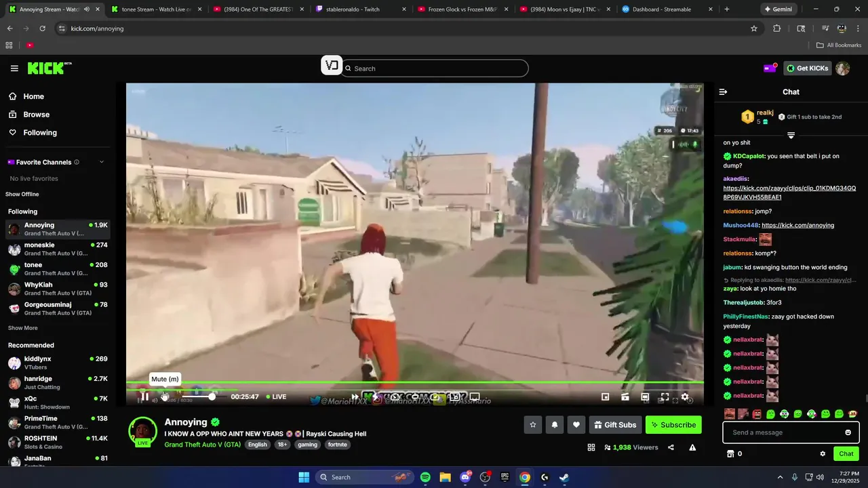Open chat settings gear
868x488 pixels.
click(x=823, y=453)
